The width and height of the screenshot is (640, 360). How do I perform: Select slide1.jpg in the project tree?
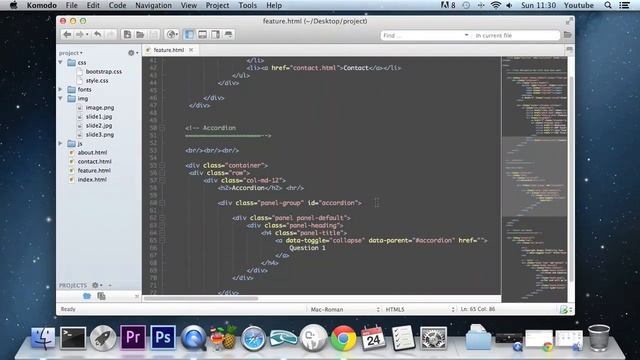[99, 116]
